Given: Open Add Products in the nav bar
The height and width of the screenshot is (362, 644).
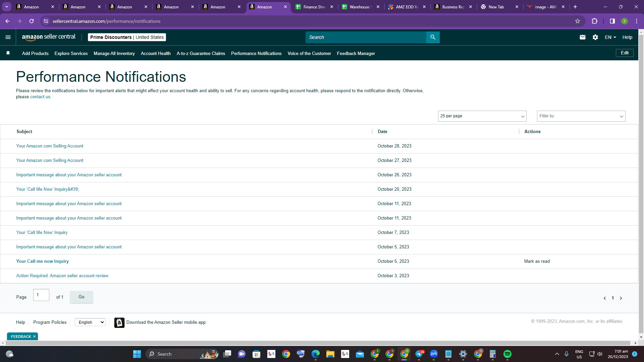Looking at the screenshot, I should (35, 53).
